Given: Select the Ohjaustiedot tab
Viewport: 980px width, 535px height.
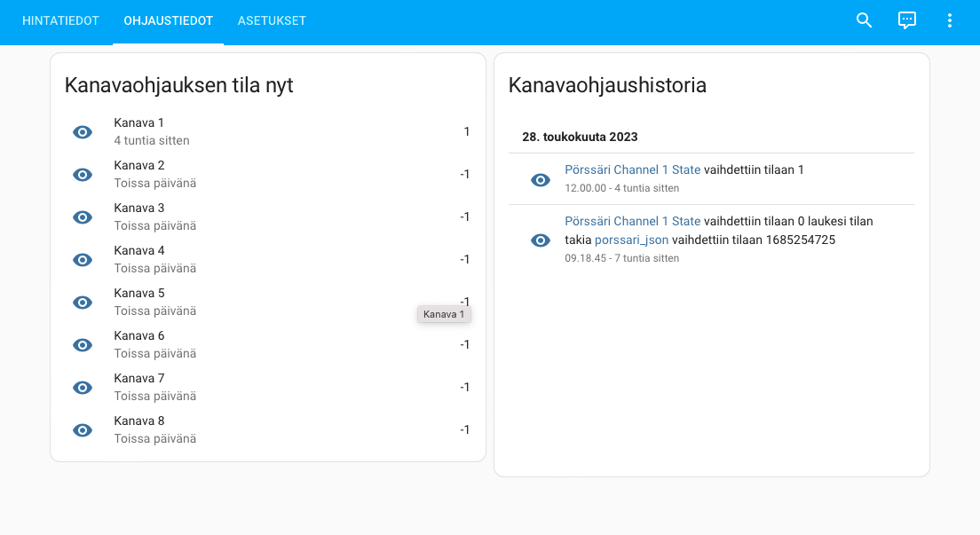Looking at the screenshot, I should tap(168, 20).
